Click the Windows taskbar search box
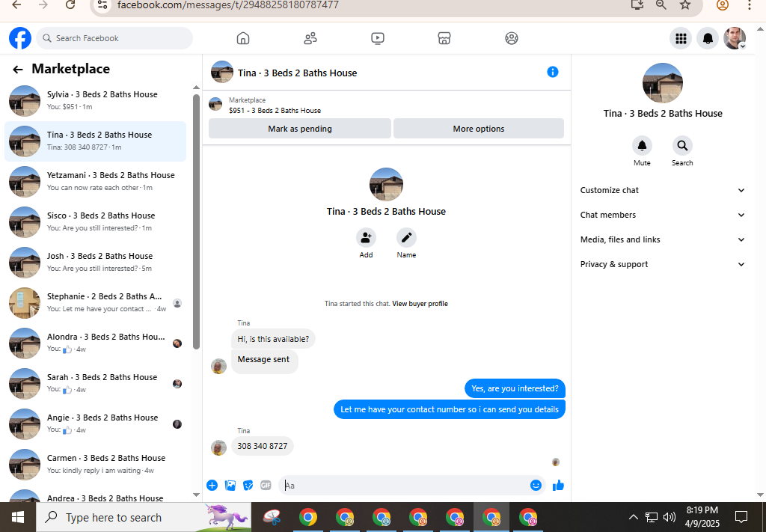 (144, 517)
